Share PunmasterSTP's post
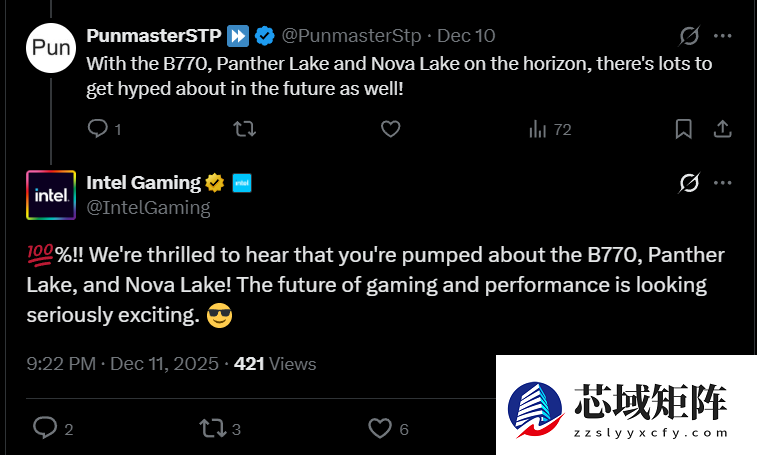Image resolution: width=757 pixels, height=455 pixels. [x=722, y=129]
